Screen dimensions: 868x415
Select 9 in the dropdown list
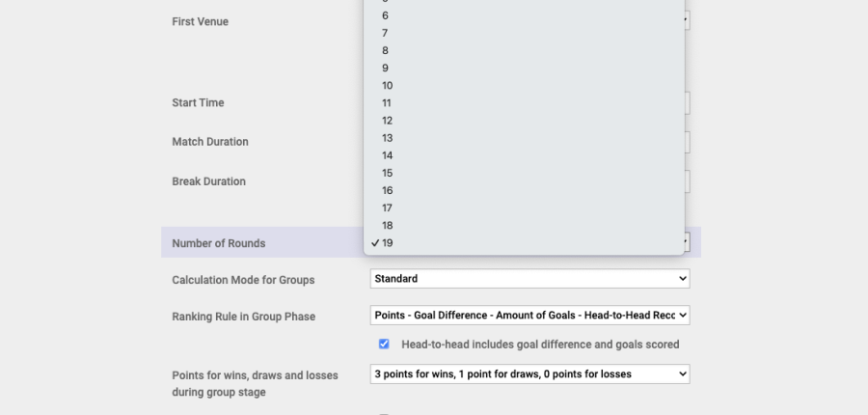point(386,68)
